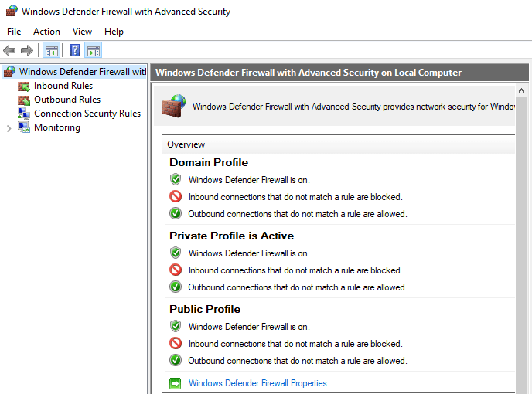
Task: Select the Outbound Rules brick-wall icon
Action: coord(24,100)
